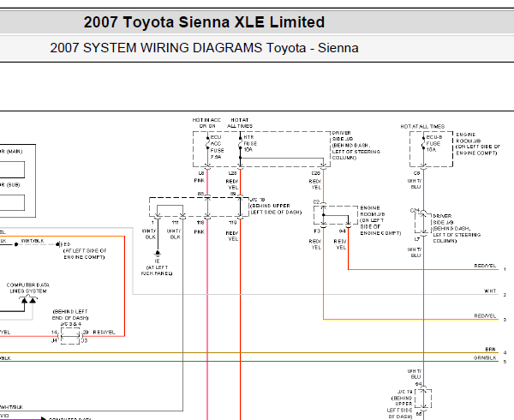Click 'WHT/BLU' wire label below pin C6
Viewport: 514px width, 420px height.
click(x=415, y=184)
